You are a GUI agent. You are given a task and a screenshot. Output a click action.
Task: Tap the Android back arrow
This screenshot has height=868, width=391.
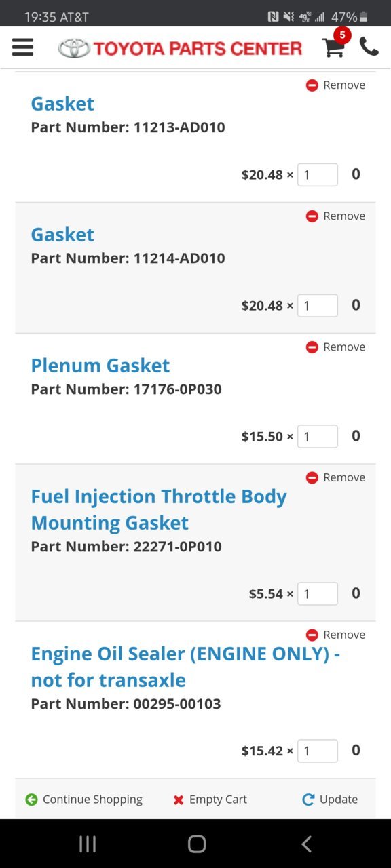pos(306,844)
